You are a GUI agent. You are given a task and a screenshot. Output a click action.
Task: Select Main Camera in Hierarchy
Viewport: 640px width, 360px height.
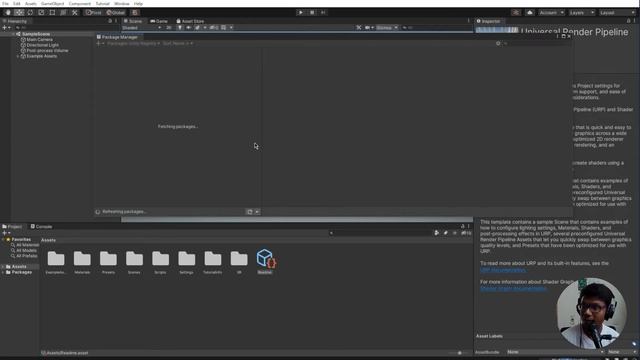pos(40,40)
